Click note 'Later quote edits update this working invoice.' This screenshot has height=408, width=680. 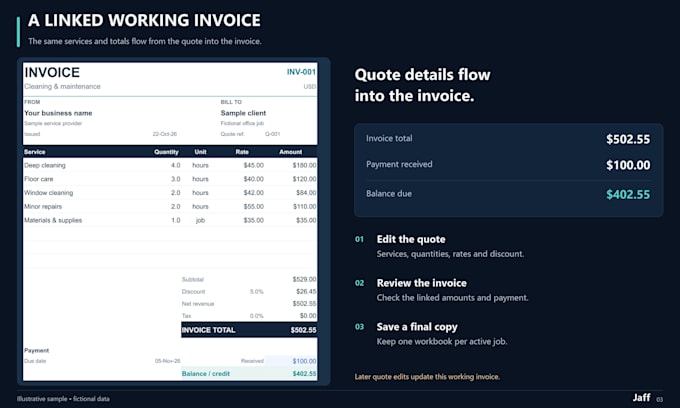click(427, 377)
